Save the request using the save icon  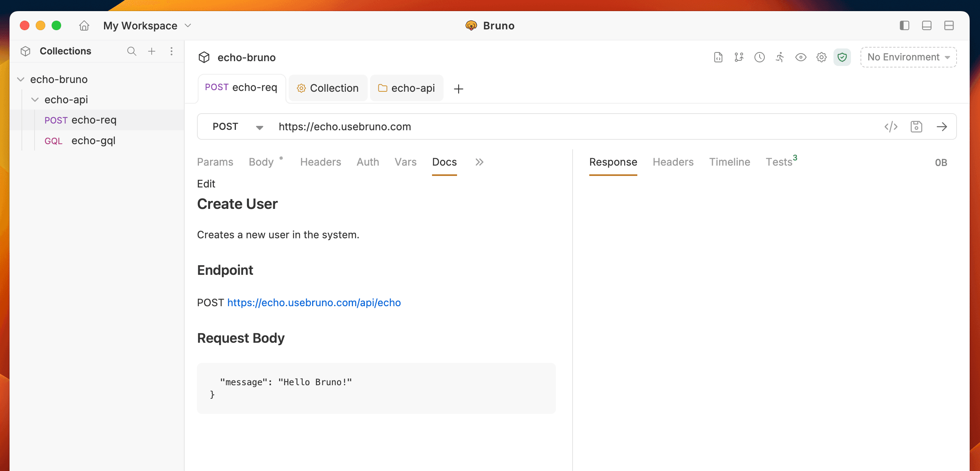[x=916, y=126]
